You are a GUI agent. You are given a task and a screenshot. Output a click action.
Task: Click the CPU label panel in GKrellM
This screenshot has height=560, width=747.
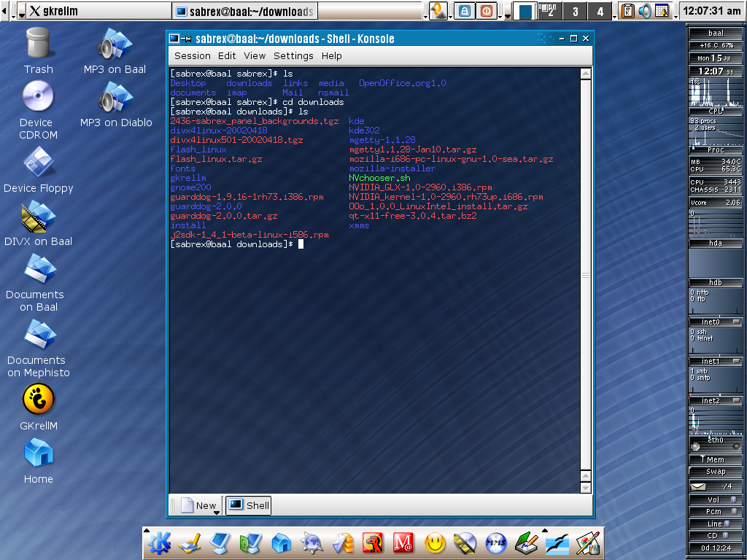(x=716, y=111)
